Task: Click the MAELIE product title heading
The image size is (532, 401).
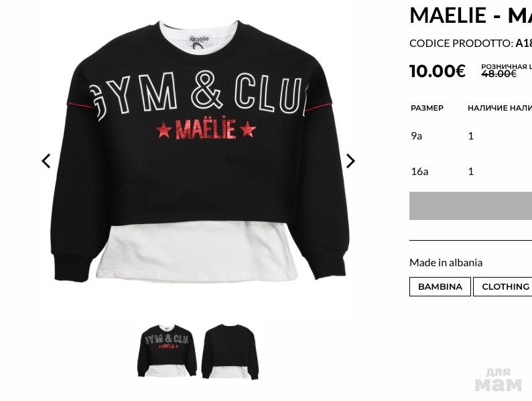Action: click(470, 15)
